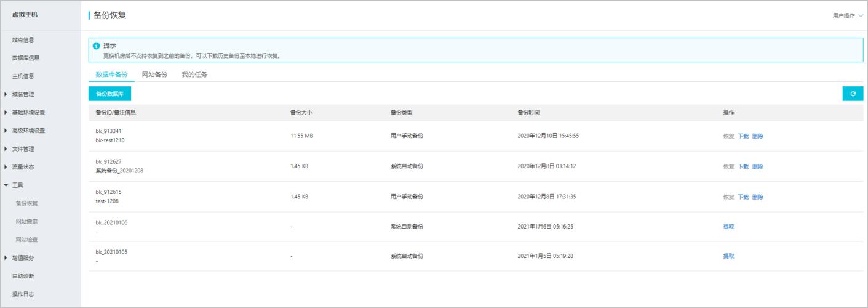Viewport: 868px width, 308px height.
Task: Click the 备份类型 column header
Action: [x=401, y=113]
